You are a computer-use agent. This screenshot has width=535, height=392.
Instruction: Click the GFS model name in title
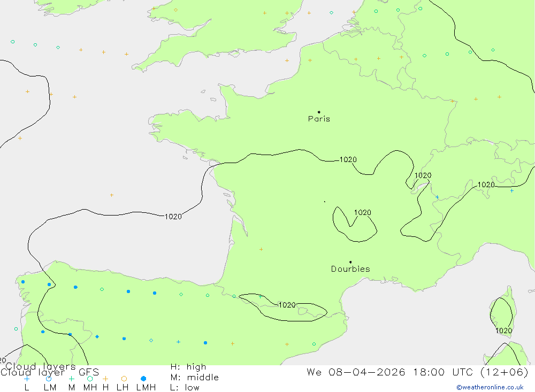pyautogui.click(x=89, y=372)
